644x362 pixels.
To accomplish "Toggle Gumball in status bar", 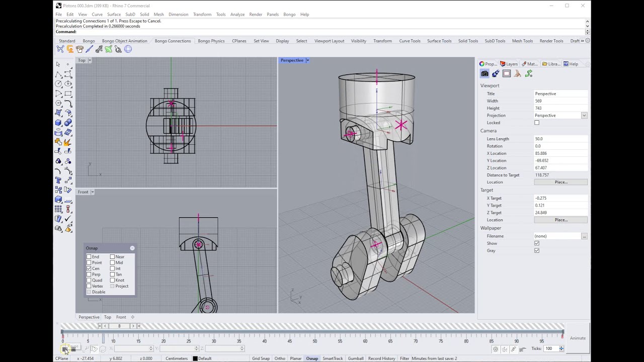I will click(x=356, y=358).
